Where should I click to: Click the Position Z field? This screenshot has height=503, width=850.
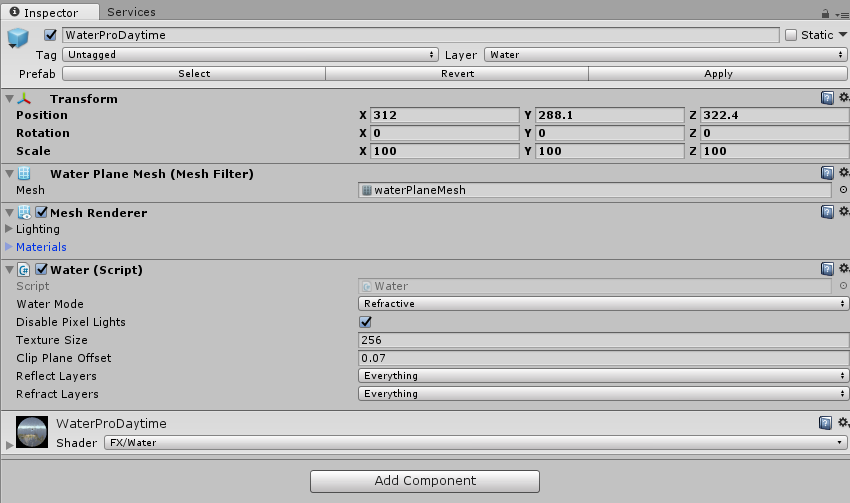pos(775,115)
